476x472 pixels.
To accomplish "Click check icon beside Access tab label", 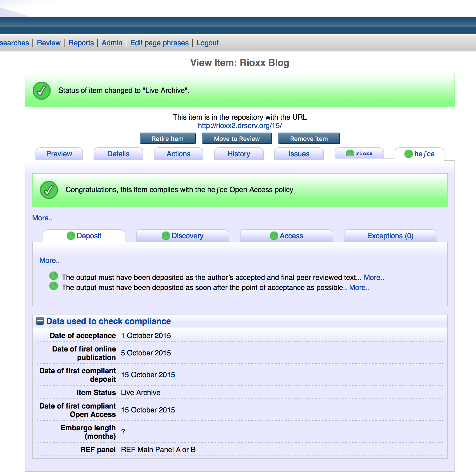I will pyautogui.click(x=274, y=236).
